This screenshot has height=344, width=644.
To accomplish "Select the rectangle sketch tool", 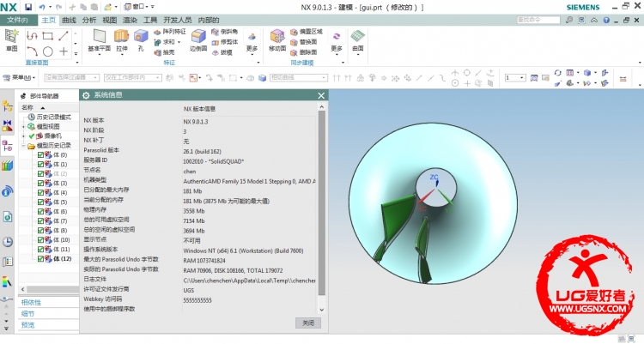I will click(x=47, y=36).
